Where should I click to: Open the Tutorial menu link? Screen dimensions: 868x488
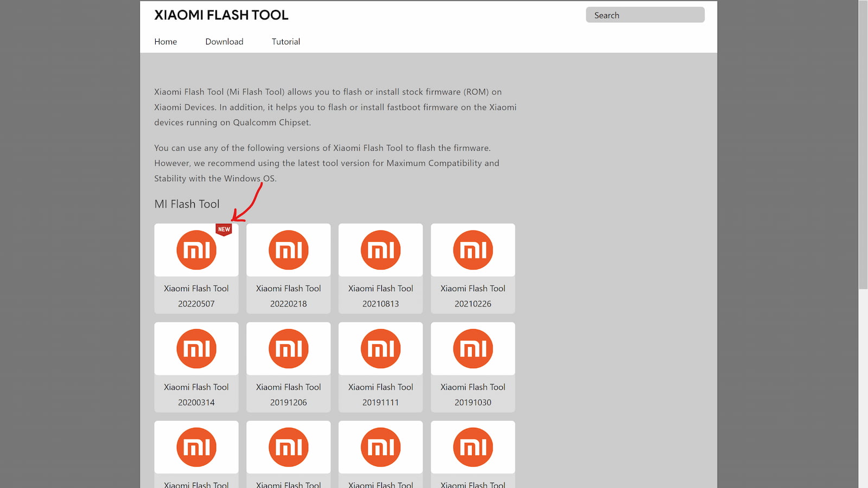point(286,42)
